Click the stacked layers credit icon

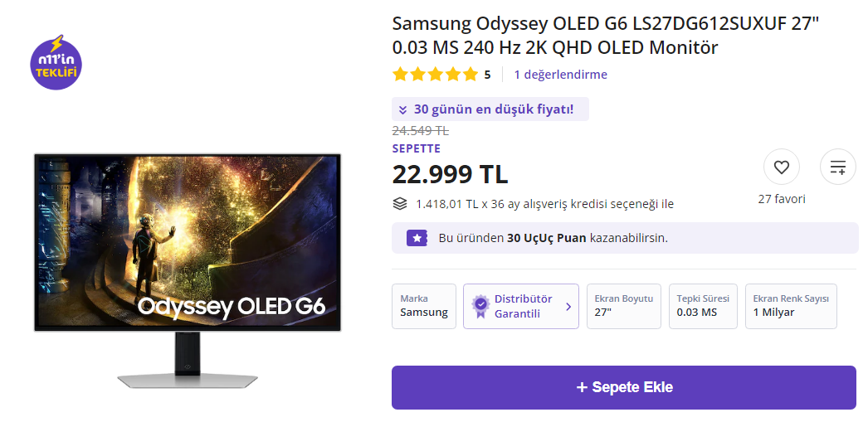click(x=400, y=204)
